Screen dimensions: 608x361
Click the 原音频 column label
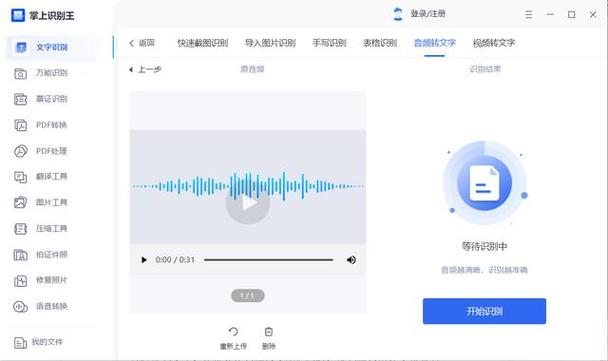coord(252,69)
